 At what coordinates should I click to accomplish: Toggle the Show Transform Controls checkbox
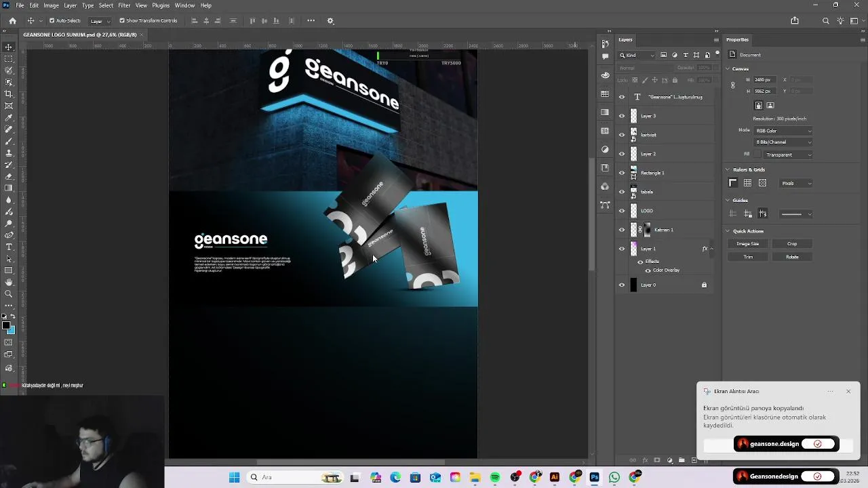122,20
